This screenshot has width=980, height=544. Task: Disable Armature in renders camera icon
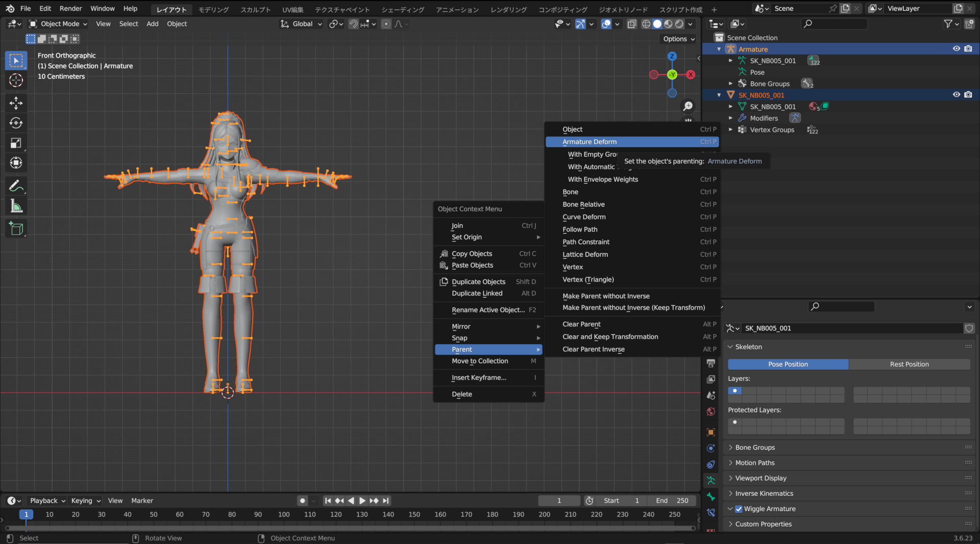click(x=968, y=49)
